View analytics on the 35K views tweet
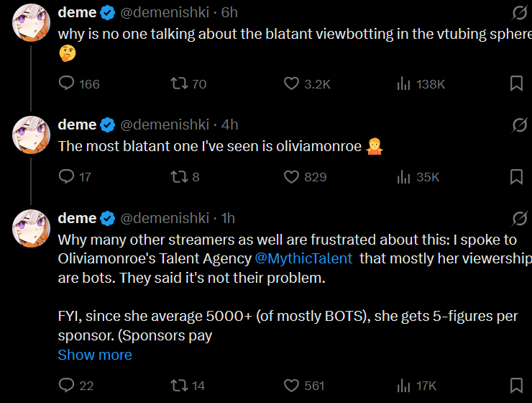 (x=404, y=177)
